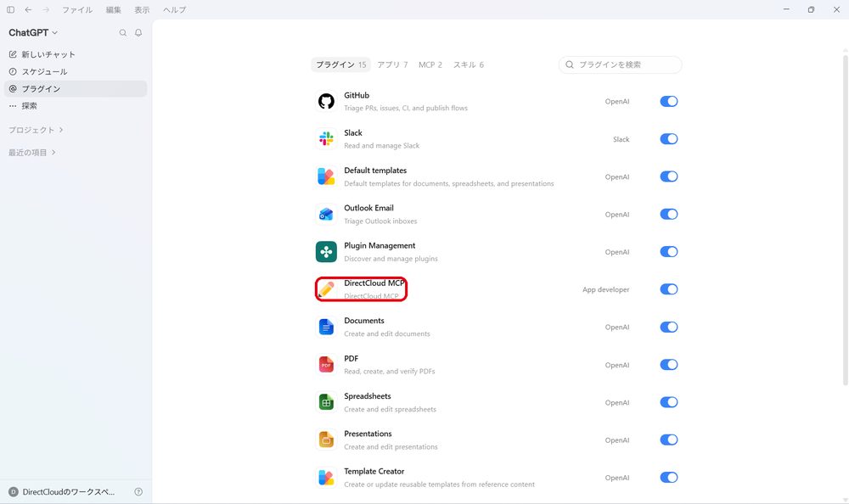Open the ファイル menu
Viewport: 849px width, 504px height.
[x=77, y=9]
